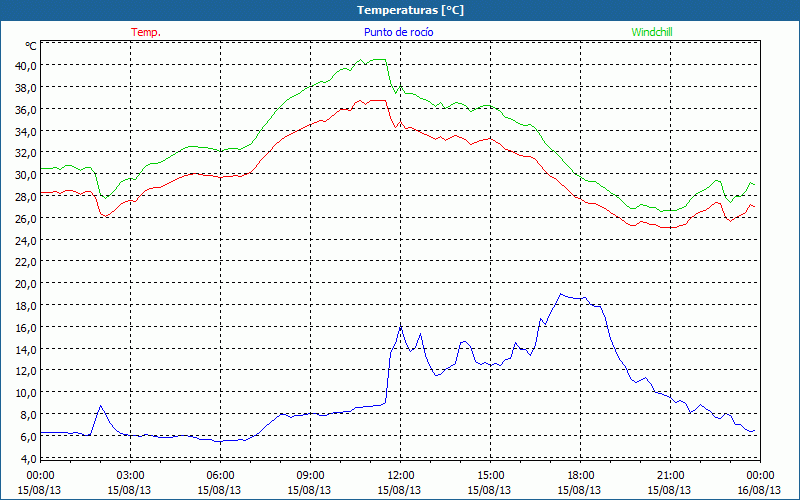Click the 'Temperaturas [°C]' chart title
Image resolution: width=800 pixels, height=500 pixels.
(410, 10)
